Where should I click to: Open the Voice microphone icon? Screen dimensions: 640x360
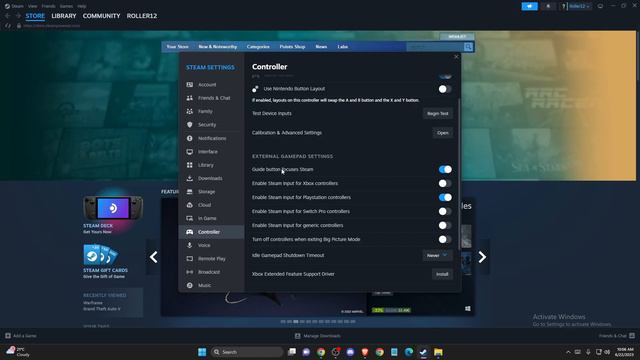190,245
